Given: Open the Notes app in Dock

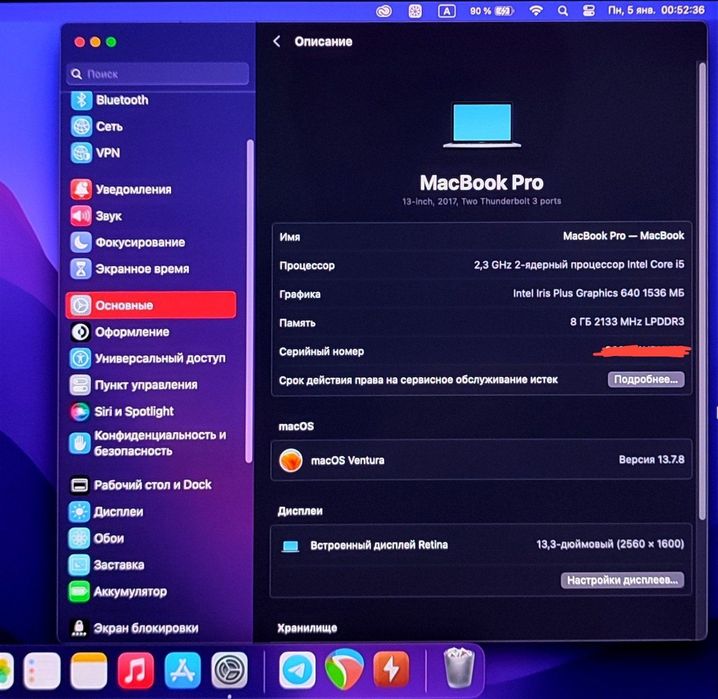Looking at the screenshot, I should 89,671.
